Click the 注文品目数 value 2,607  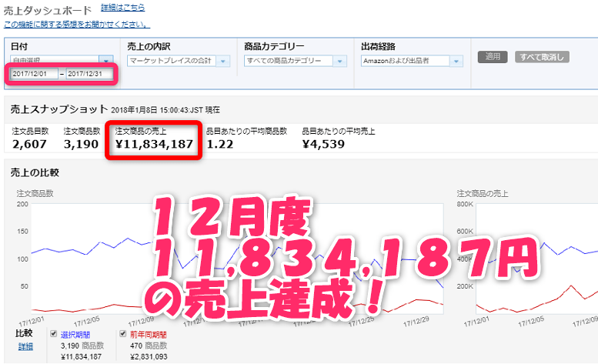(x=31, y=144)
